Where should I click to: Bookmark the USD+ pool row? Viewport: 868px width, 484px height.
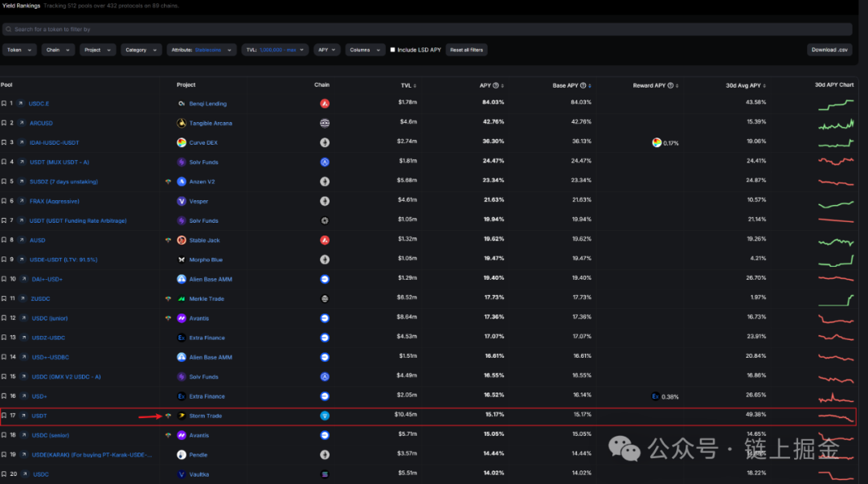pos(4,396)
